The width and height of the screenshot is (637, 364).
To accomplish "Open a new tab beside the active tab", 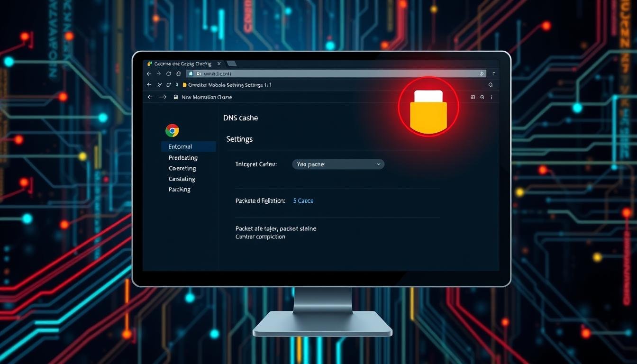I will click(x=232, y=64).
